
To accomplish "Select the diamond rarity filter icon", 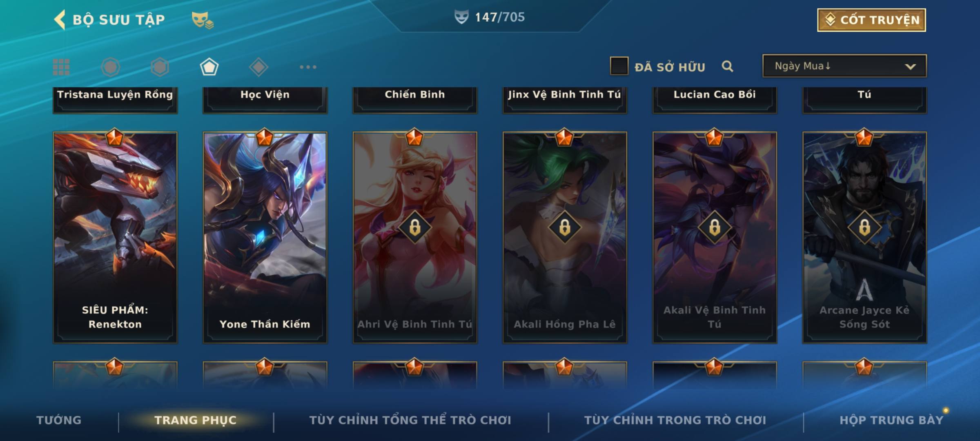I will click(x=258, y=67).
